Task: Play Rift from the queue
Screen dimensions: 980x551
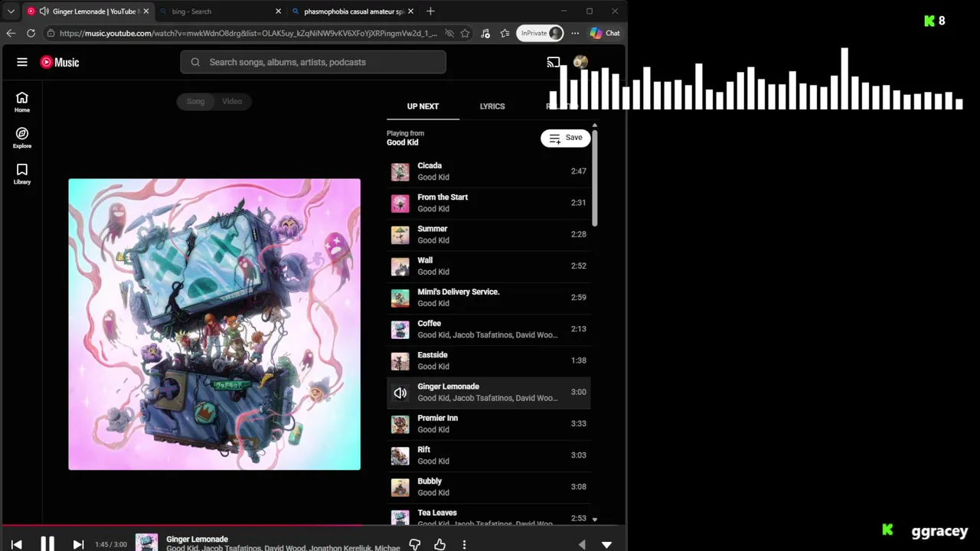Action: point(488,455)
